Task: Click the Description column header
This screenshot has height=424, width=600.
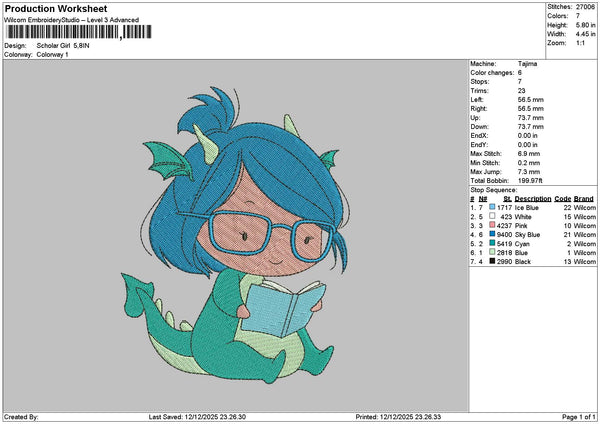Action: pyautogui.click(x=533, y=199)
